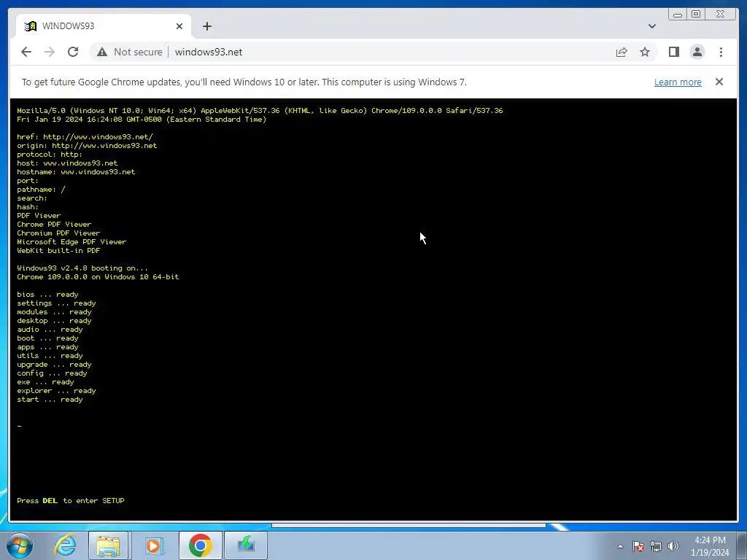Go back to the previous page
Viewport: 747px width, 560px height.
point(26,52)
